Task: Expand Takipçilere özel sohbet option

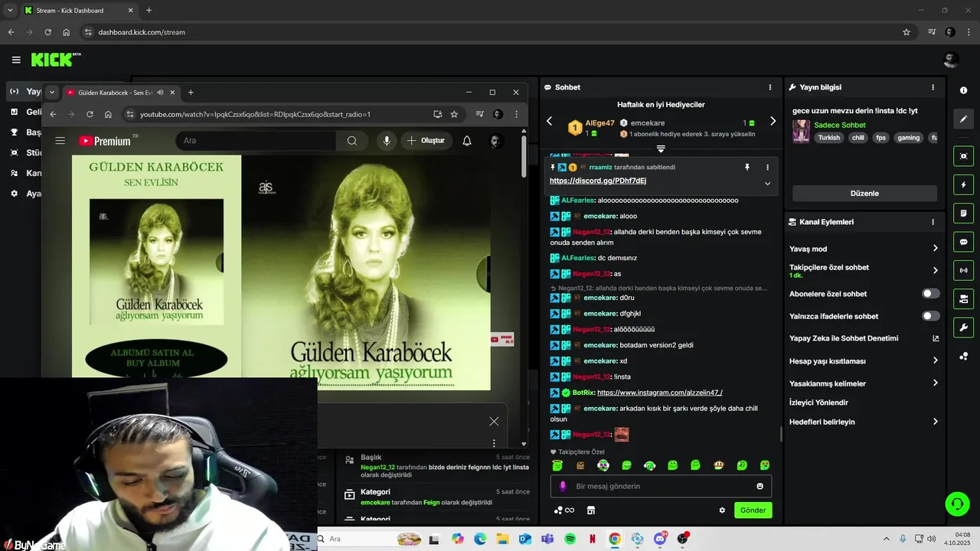Action: tap(864, 270)
